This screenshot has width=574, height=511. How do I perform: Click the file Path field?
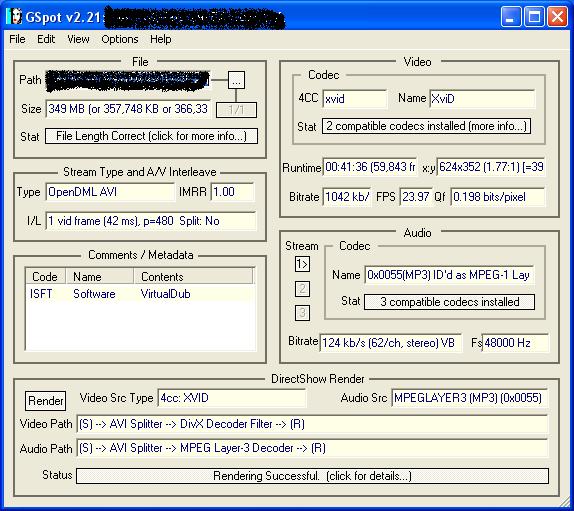click(x=128, y=81)
